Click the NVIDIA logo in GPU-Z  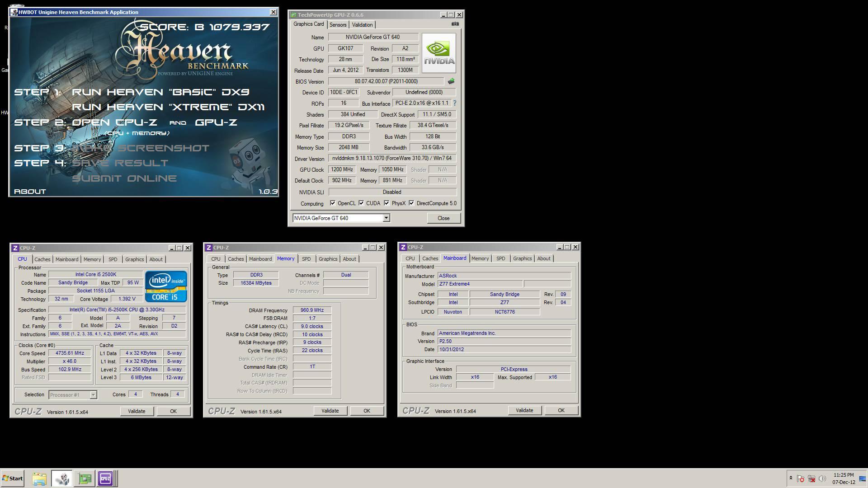coord(439,53)
